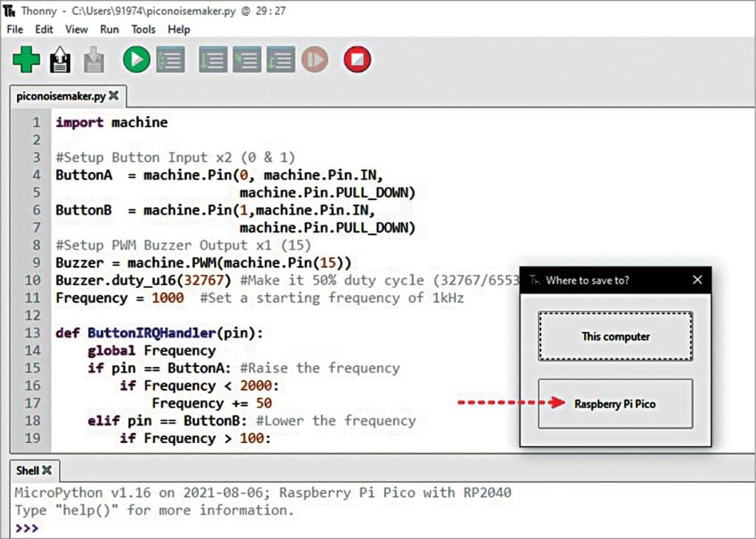Click the Step out toolbar icon

[x=281, y=59]
